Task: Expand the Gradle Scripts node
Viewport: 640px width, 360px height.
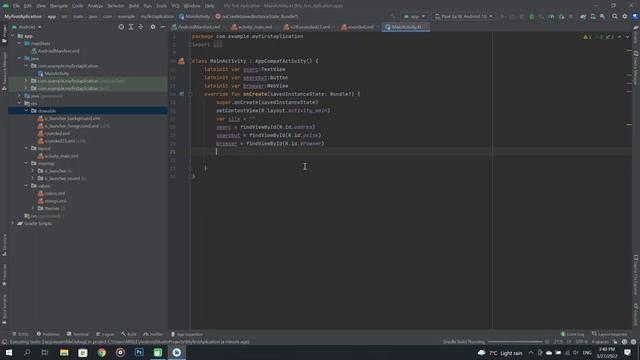Action: [13, 223]
